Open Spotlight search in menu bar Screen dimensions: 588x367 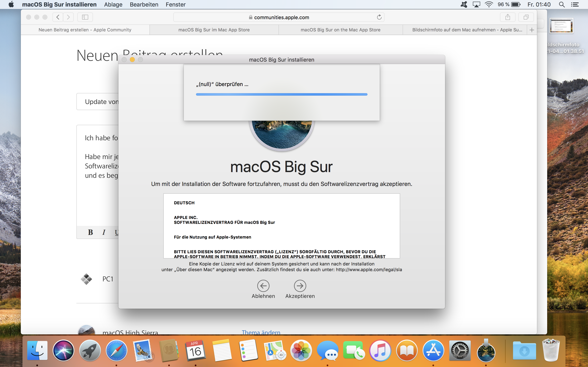click(x=561, y=5)
